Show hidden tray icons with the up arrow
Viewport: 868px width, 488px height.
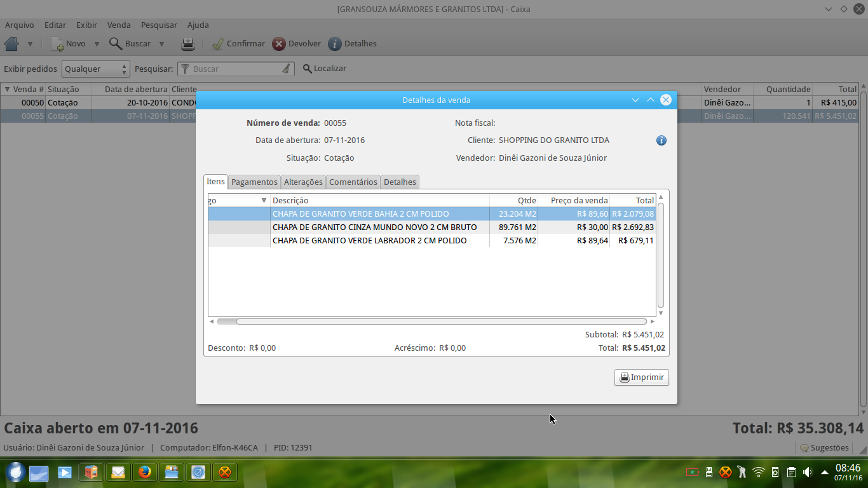pos(824,472)
